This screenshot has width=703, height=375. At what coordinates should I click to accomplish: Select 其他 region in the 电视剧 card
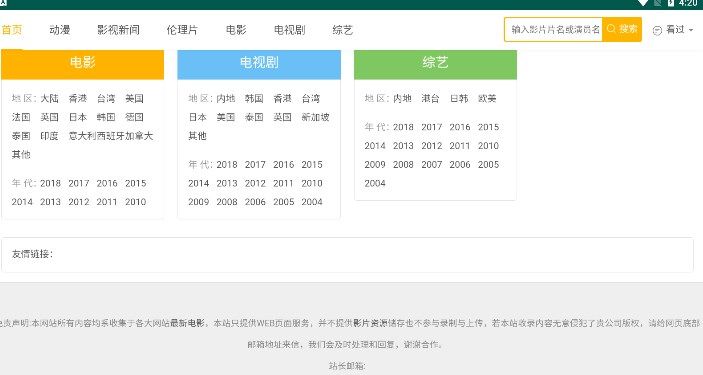click(198, 136)
